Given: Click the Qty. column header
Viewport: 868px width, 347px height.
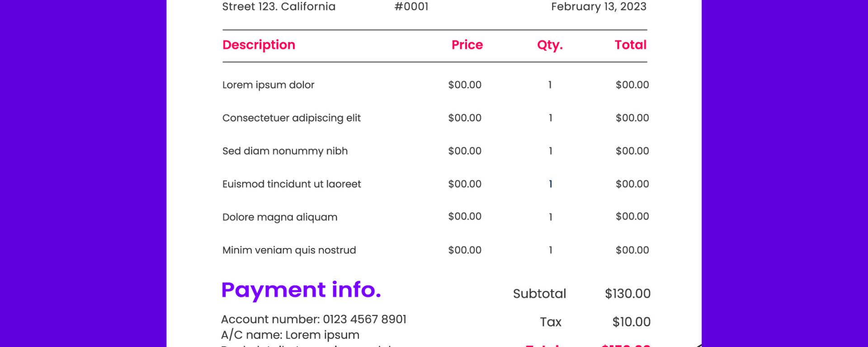Looking at the screenshot, I should (x=550, y=45).
